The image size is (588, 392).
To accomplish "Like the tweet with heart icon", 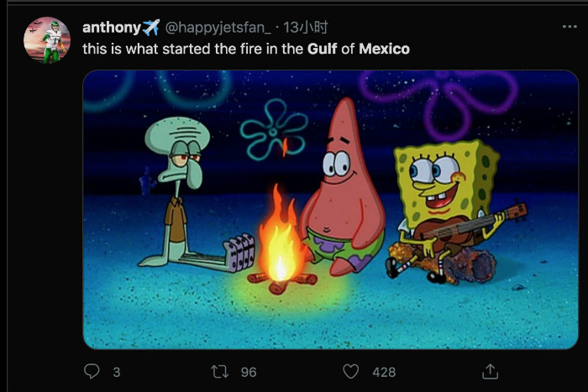I will [350, 371].
